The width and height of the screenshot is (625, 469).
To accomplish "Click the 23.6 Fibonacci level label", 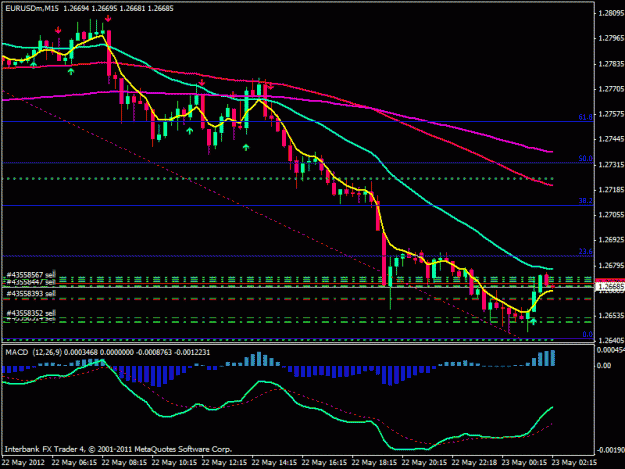I will point(586,252).
